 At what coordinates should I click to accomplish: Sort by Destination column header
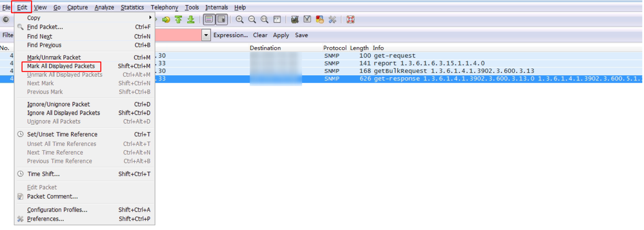[x=265, y=48]
